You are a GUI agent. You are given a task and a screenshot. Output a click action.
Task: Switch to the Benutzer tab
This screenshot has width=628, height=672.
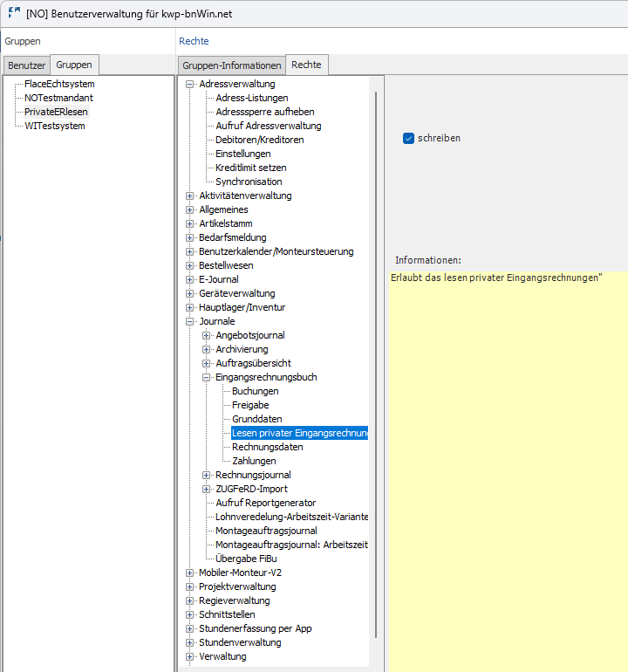pos(26,65)
